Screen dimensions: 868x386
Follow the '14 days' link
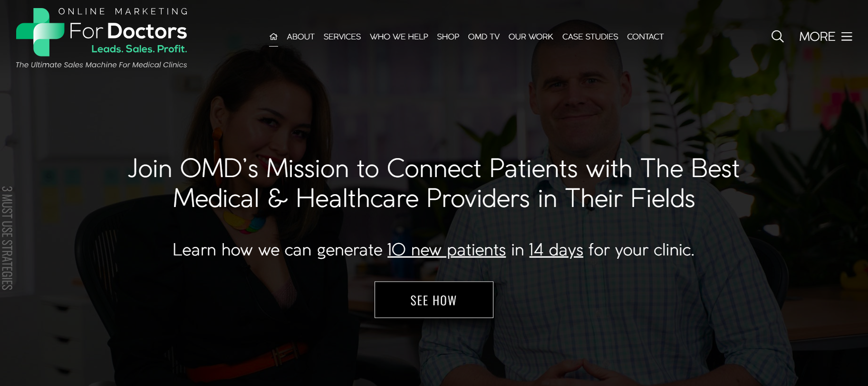[556, 250]
